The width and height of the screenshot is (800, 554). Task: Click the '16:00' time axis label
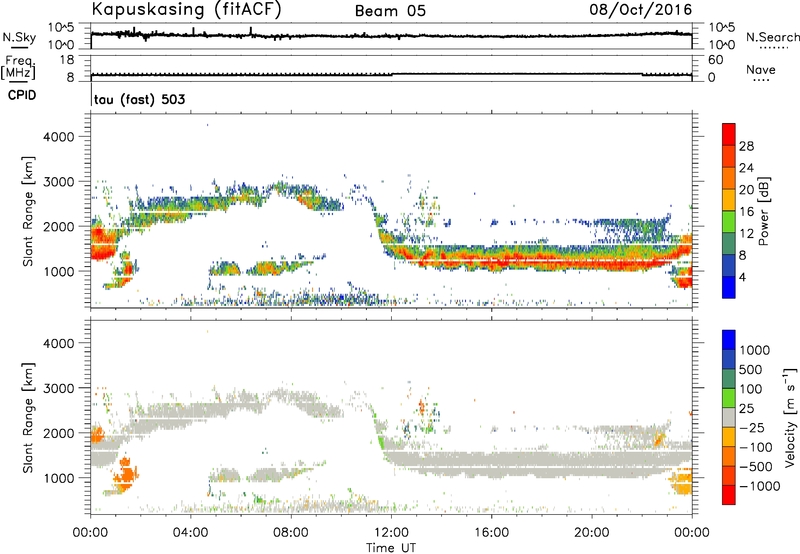491,533
